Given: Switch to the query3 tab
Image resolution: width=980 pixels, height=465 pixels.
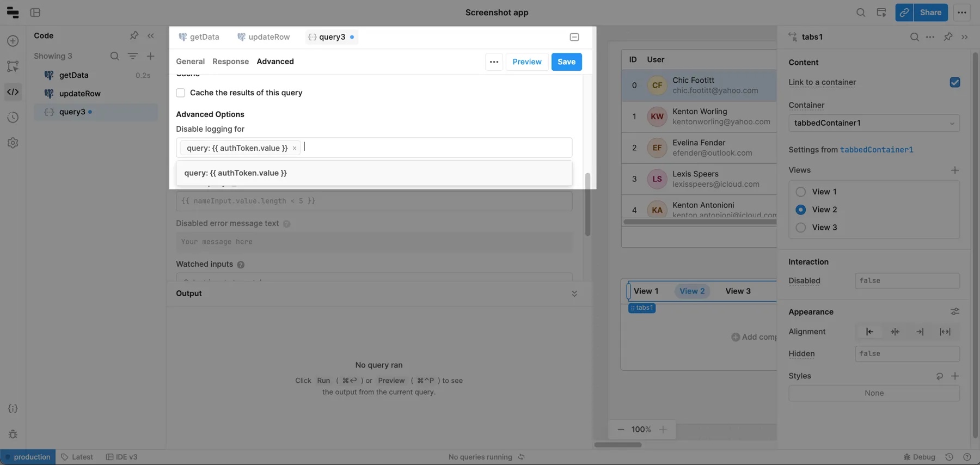Looking at the screenshot, I should 331,37.
